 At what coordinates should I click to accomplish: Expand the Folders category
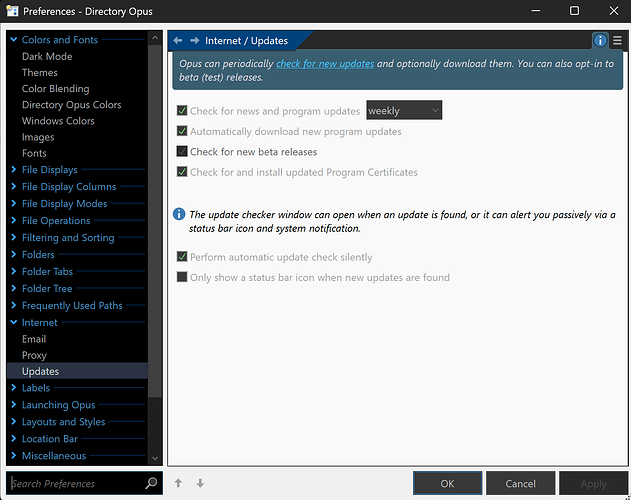click(x=14, y=254)
